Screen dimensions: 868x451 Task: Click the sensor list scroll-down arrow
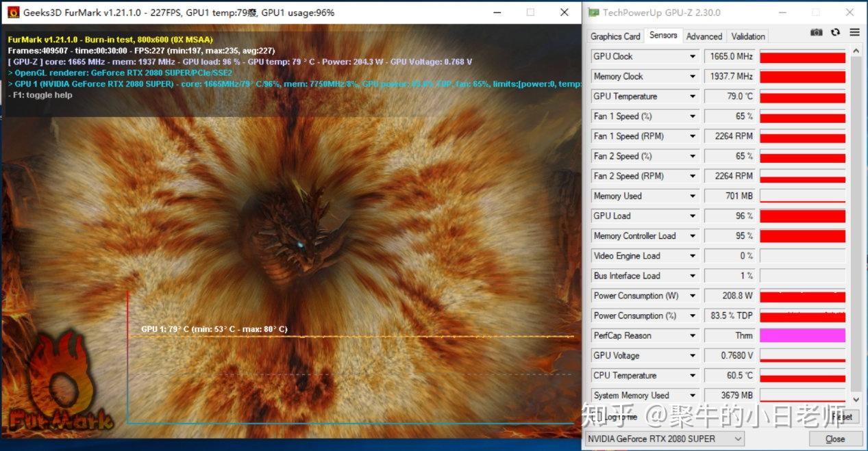[x=856, y=399]
